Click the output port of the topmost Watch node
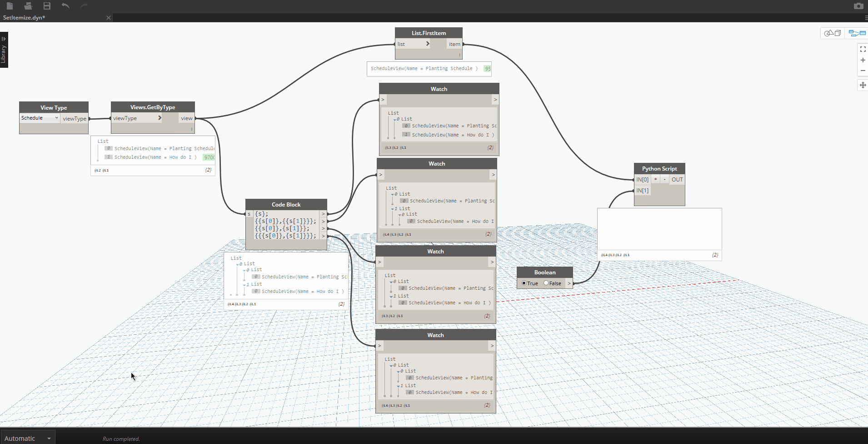Screen dimensions: 868x444 (x=495, y=100)
